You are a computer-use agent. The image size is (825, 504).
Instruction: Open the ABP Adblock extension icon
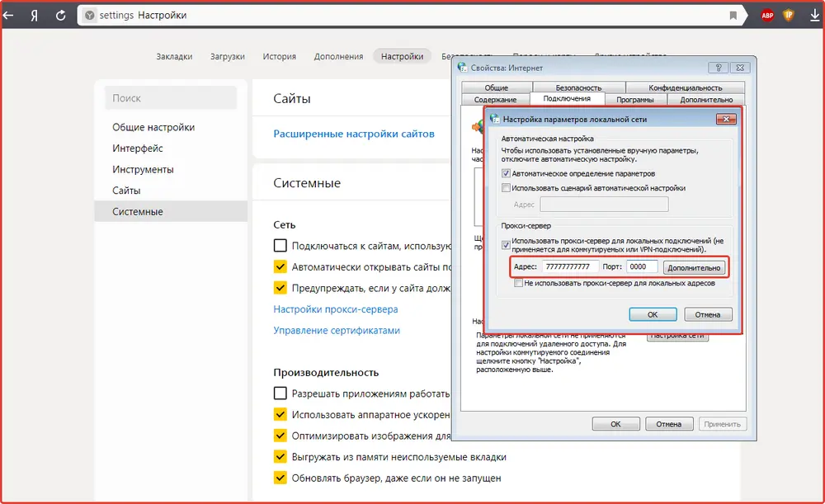tap(767, 16)
